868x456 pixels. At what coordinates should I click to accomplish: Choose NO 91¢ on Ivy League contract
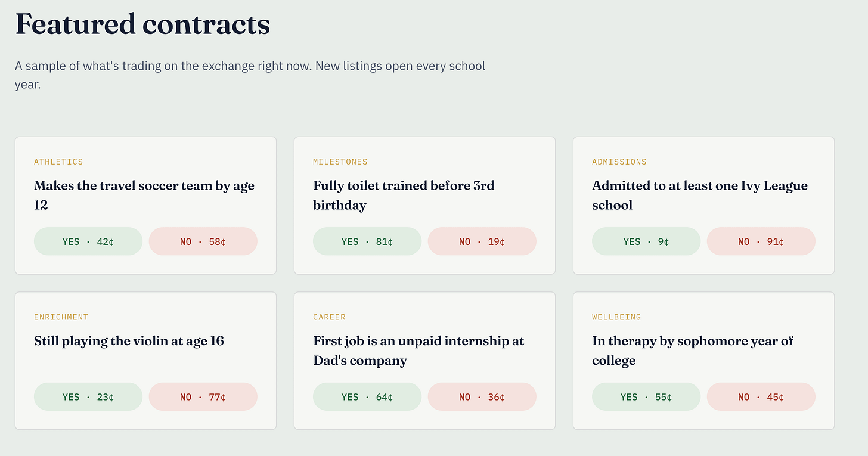(x=761, y=241)
